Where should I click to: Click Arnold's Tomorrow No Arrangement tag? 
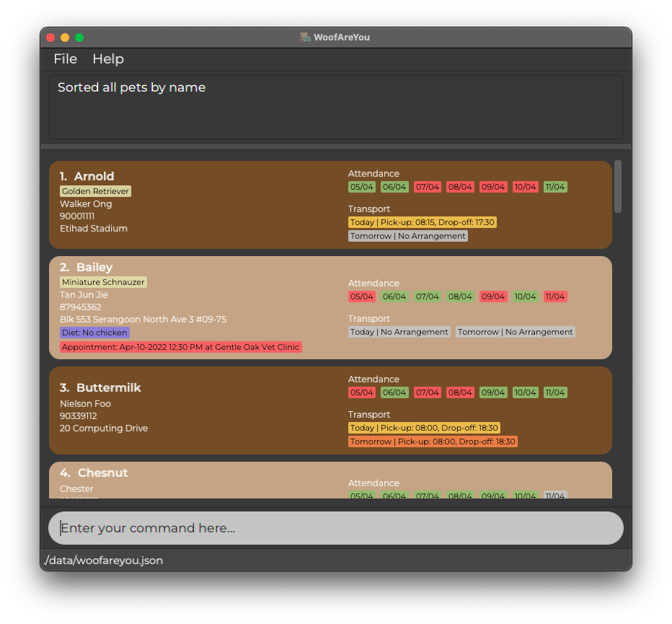(408, 236)
